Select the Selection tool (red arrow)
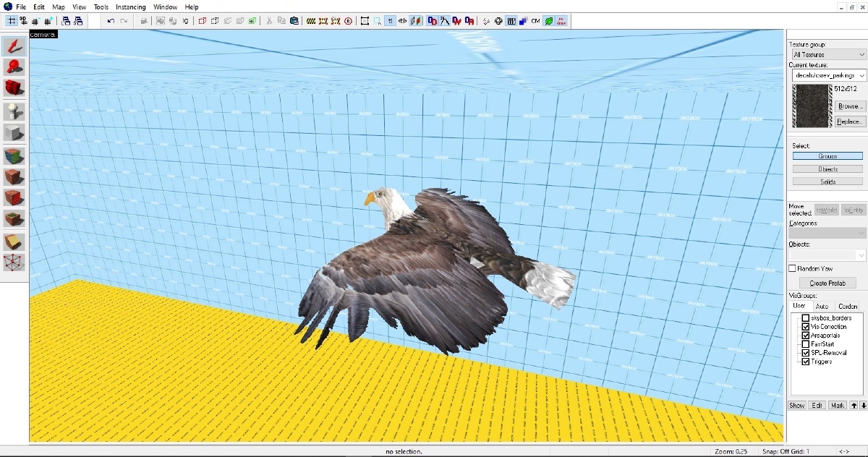Screen dimensions: 868x457 pos(14,47)
